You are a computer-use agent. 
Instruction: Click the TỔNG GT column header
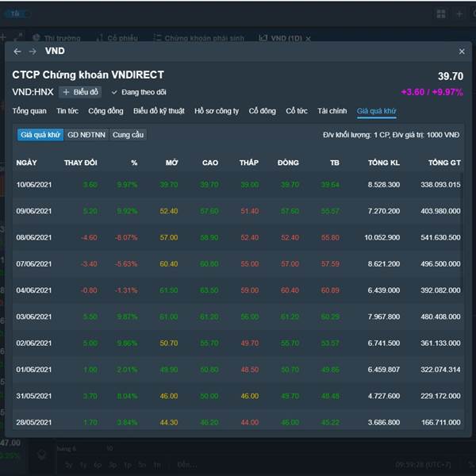pyautogui.click(x=444, y=163)
